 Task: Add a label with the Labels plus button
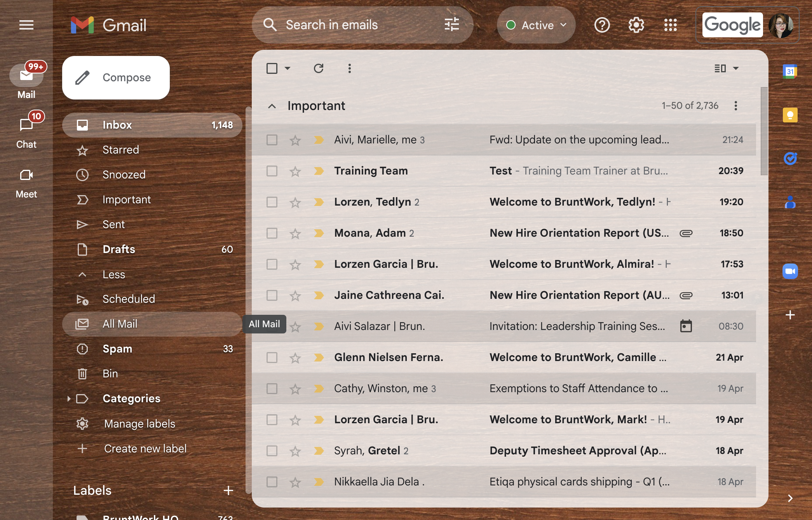point(228,490)
